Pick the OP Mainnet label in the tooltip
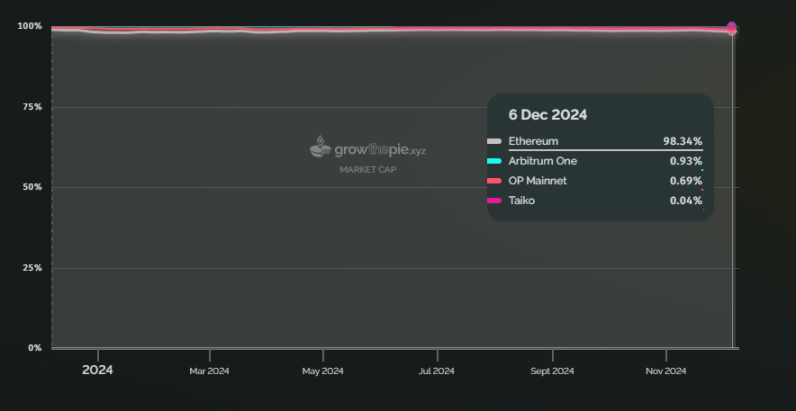The height and width of the screenshot is (411, 796). (x=540, y=181)
